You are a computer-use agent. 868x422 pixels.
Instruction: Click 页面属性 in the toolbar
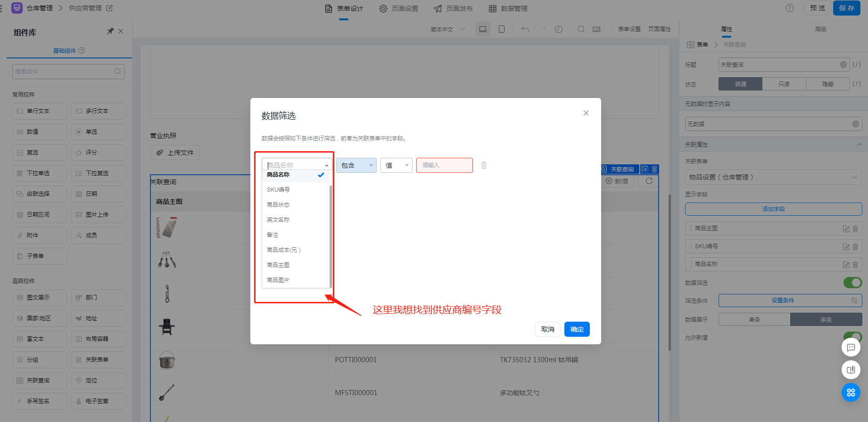[x=660, y=29]
